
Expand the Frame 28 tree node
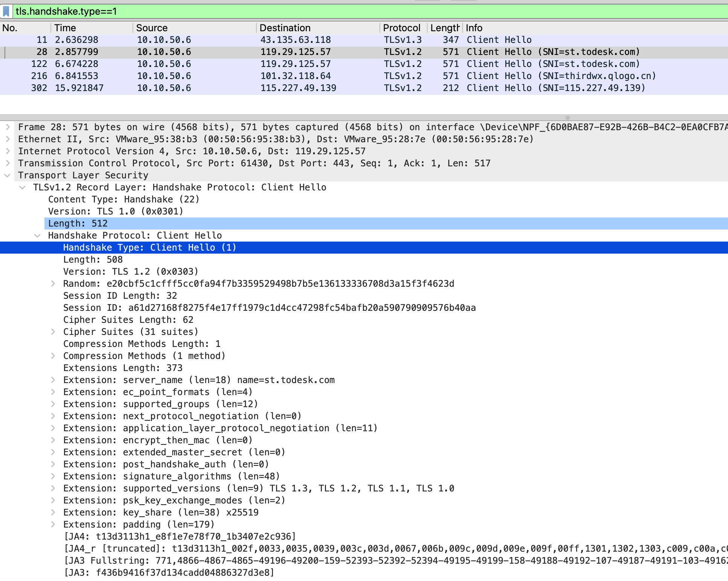8,127
